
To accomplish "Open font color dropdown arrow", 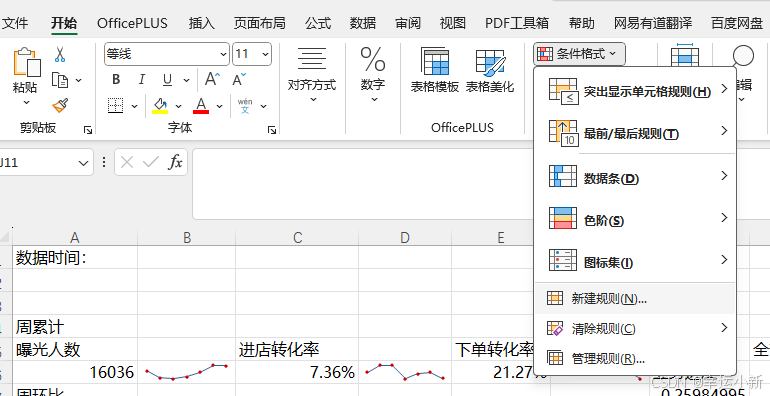I will (x=220, y=106).
